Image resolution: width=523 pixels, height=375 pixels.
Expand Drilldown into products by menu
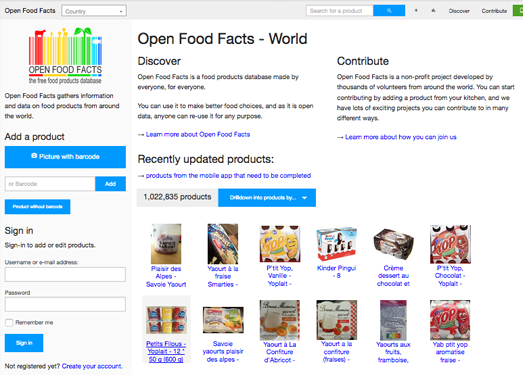[x=267, y=198]
